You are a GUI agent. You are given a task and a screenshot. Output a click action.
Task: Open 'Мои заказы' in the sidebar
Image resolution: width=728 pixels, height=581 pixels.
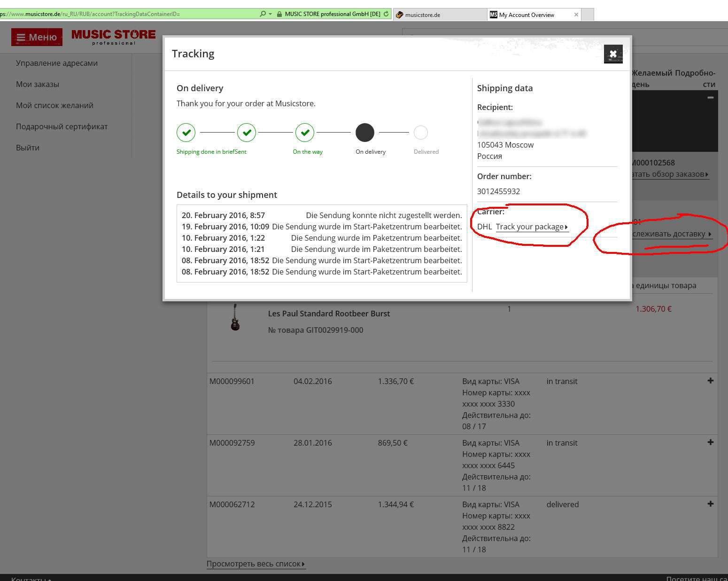point(38,84)
